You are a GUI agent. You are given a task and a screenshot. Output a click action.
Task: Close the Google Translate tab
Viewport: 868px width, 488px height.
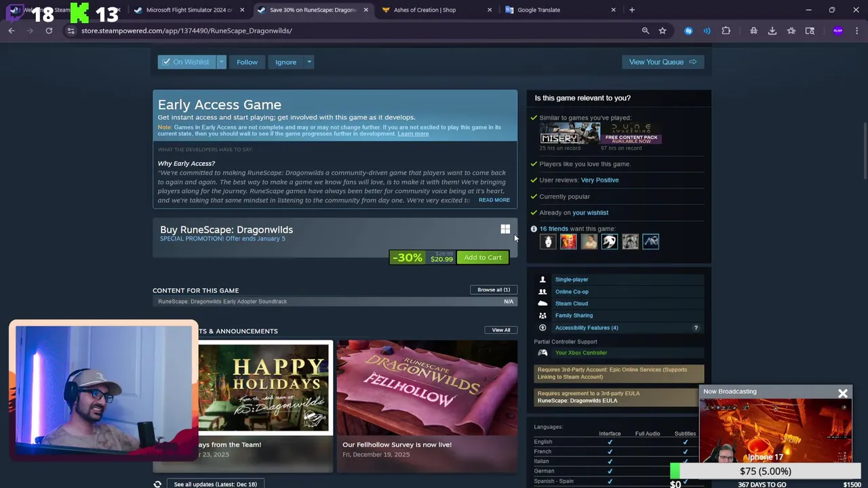(614, 10)
